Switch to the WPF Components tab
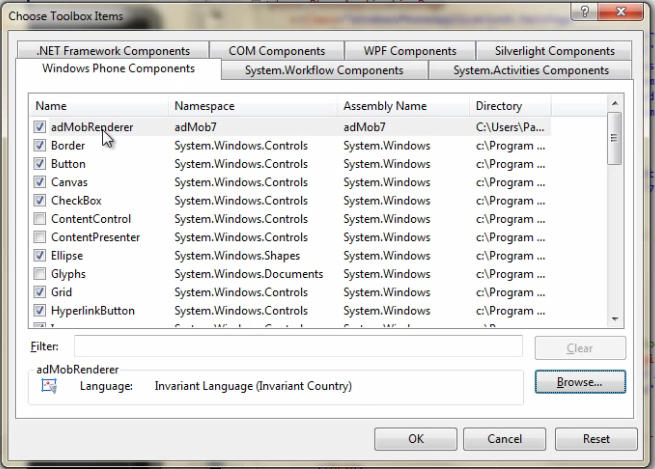This screenshot has height=469, width=655. (x=410, y=51)
